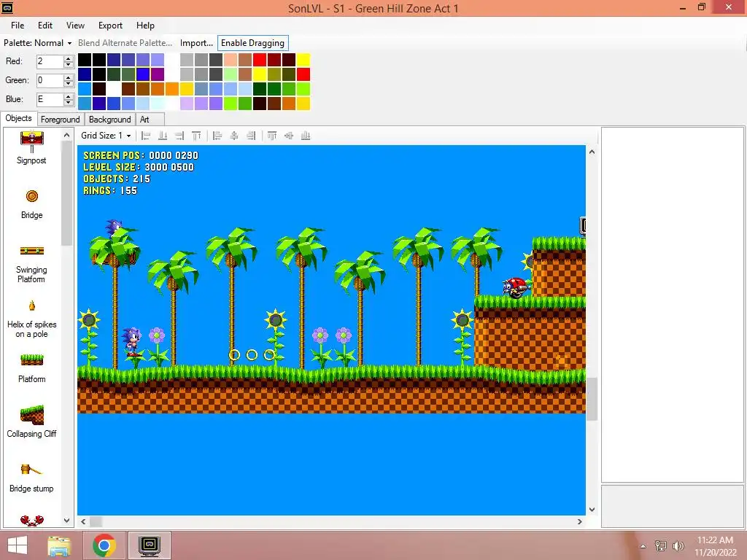
Task: Click the network icon in system tray
Action: [x=661, y=545]
